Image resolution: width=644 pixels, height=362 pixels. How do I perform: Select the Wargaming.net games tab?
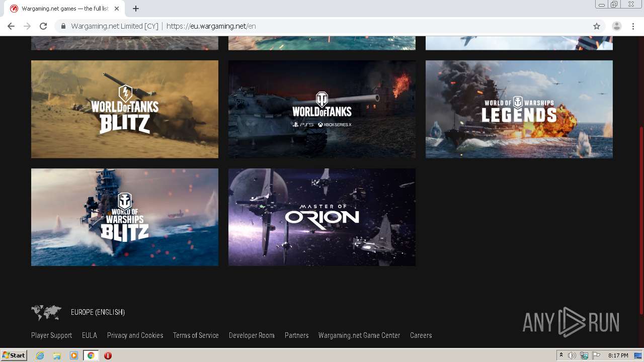(64, 9)
